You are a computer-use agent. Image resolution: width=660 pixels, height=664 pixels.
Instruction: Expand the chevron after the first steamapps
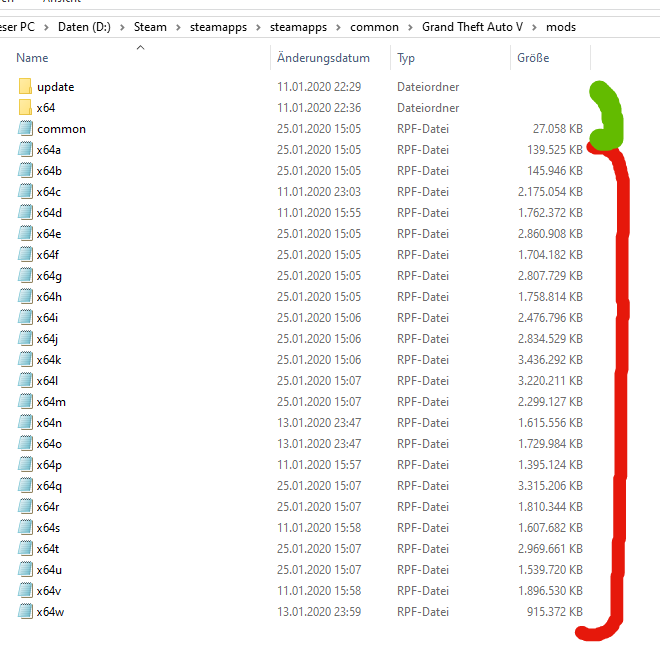pyautogui.click(x=258, y=28)
